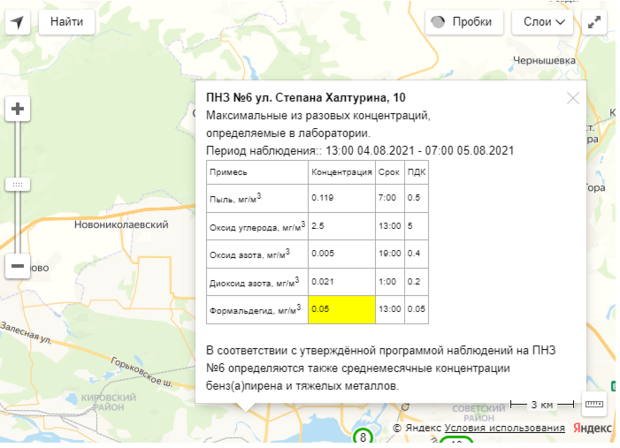Click the zoom slider handle

pos(17,185)
